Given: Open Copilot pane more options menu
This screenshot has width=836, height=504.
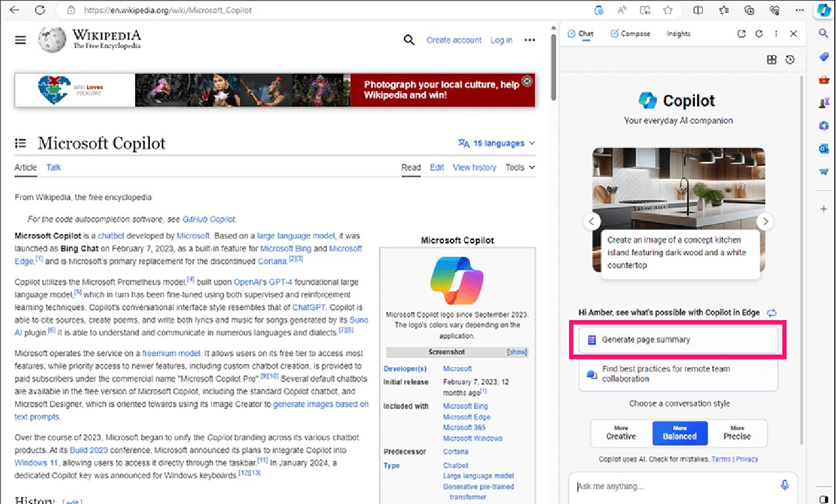Looking at the screenshot, I should click(x=776, y=34).
